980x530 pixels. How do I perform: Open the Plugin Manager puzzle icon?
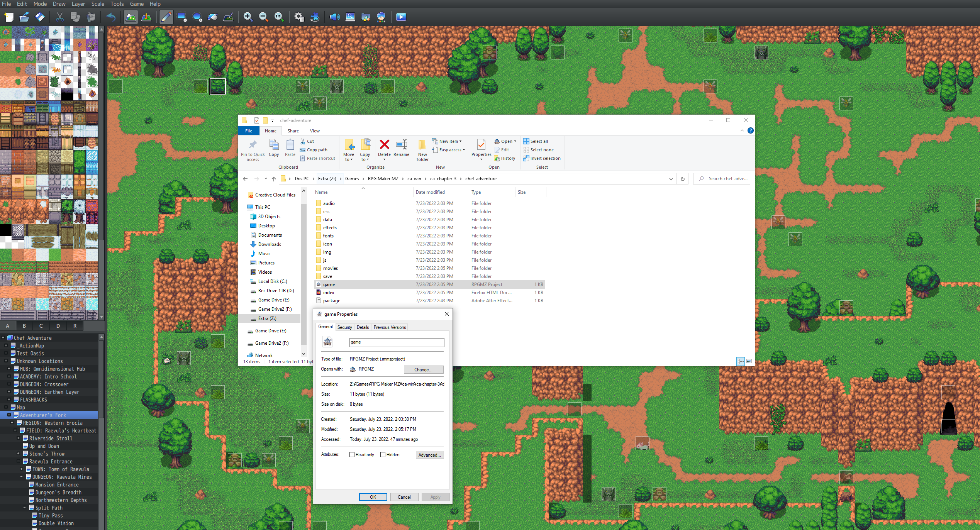315,17
